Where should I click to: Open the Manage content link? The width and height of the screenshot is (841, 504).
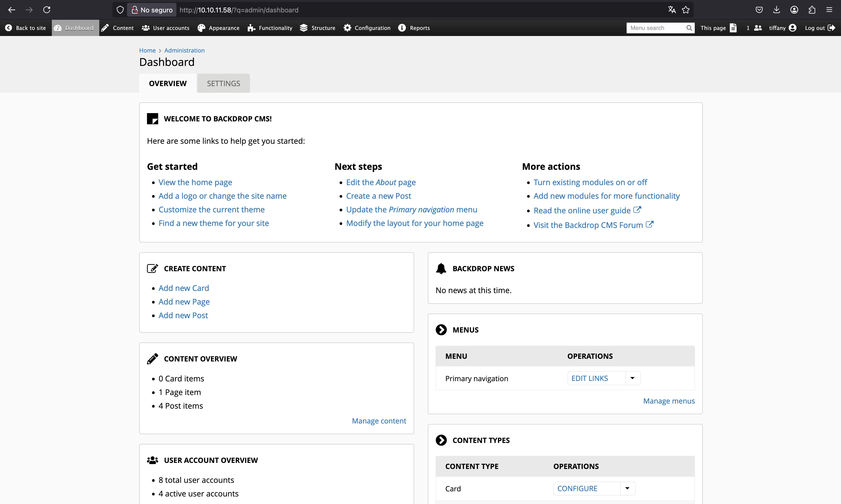379,421
